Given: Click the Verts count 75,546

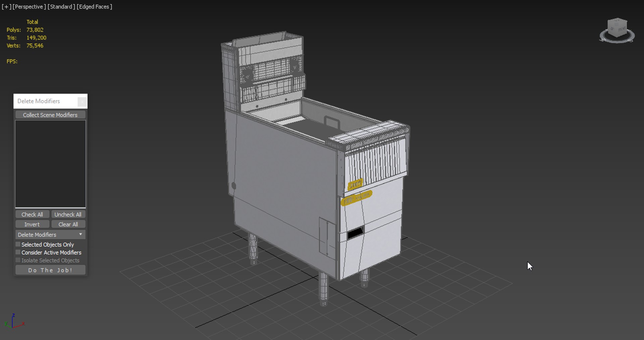Looking at the screenshot, I should click(35, 46).
